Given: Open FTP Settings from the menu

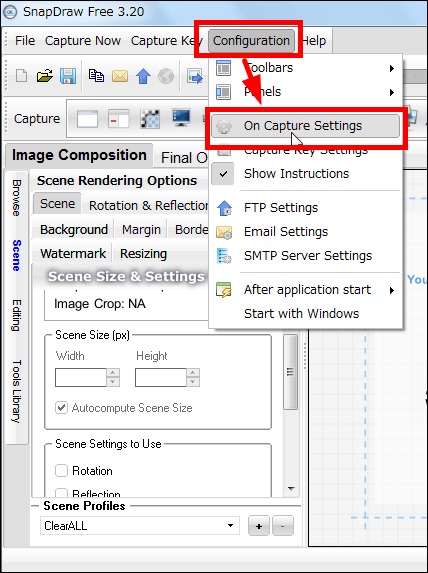Looking at the screenshot, I should point(307,208).
